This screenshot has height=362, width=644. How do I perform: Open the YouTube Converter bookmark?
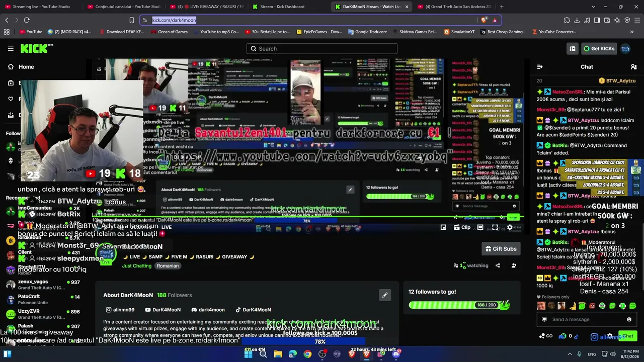(x=554, y=32)
